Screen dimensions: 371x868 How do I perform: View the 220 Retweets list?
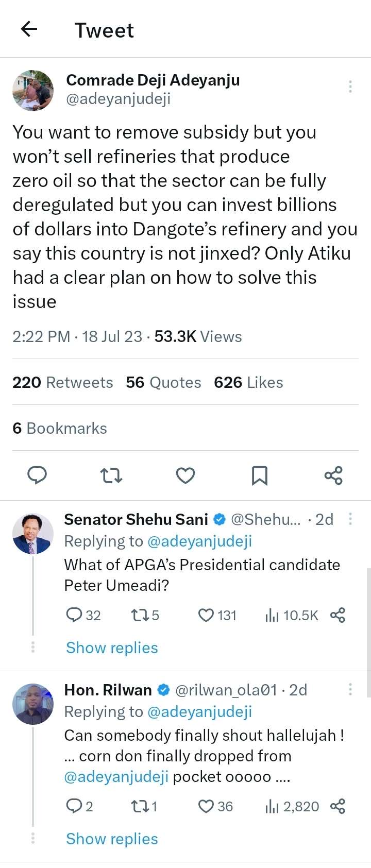click(x=63, y=382)
